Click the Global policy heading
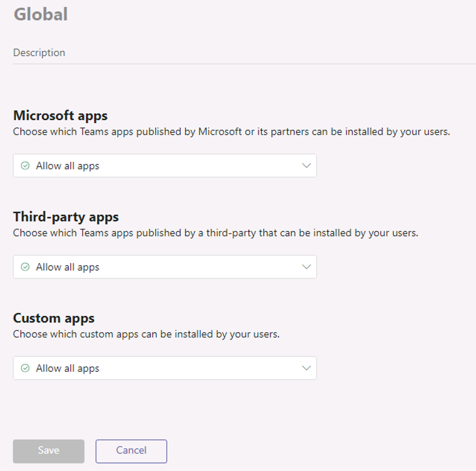 [x=40, y=14]
